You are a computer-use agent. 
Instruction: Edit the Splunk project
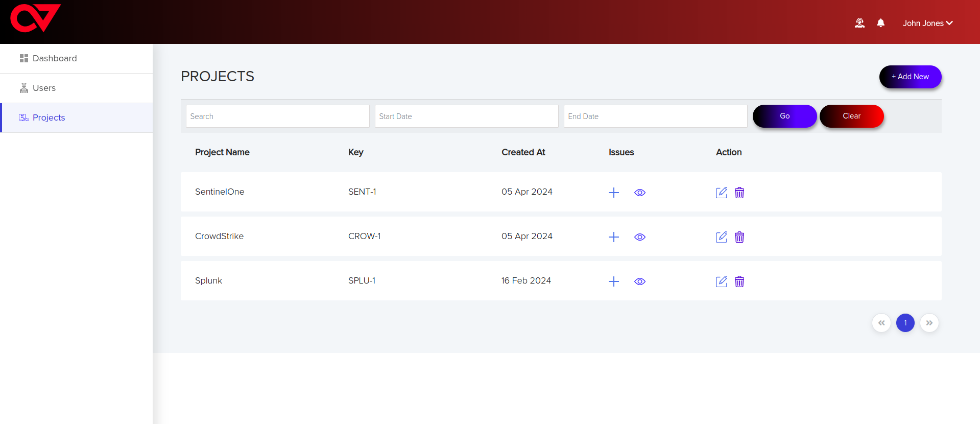pos(722,281)
